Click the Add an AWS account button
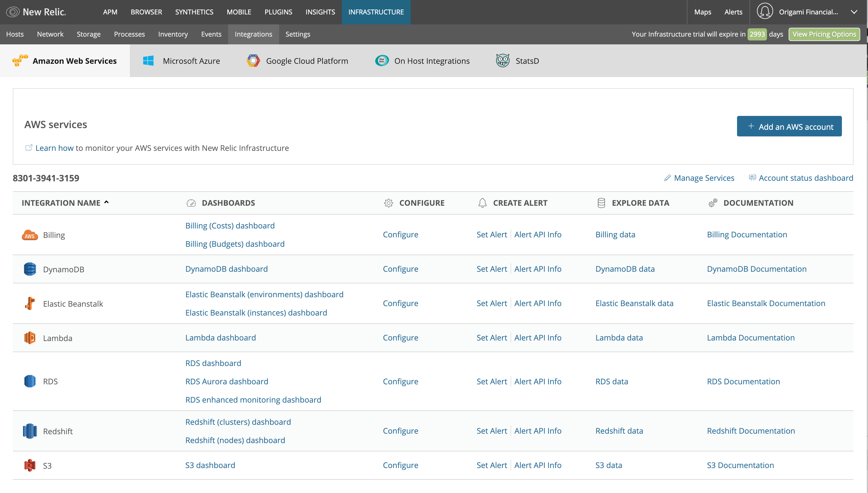 click(789, 126)
